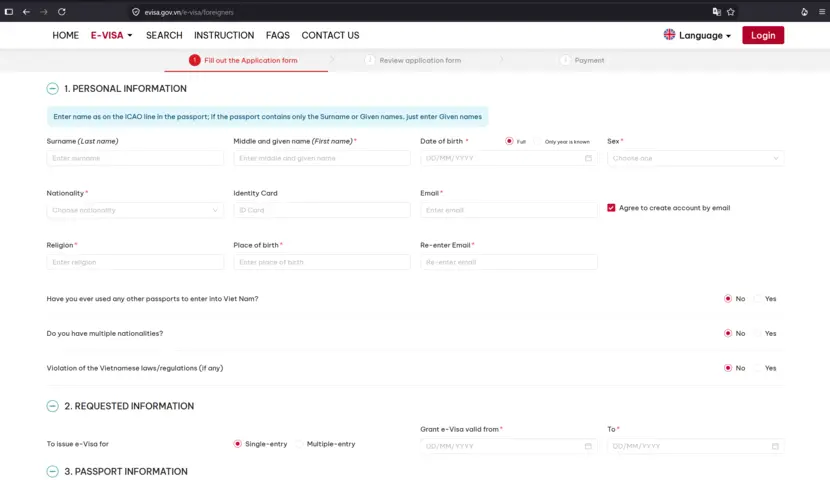Viewport: 830px width, 480px height.
Task: Open FAQS page
Action: point(278,35)
